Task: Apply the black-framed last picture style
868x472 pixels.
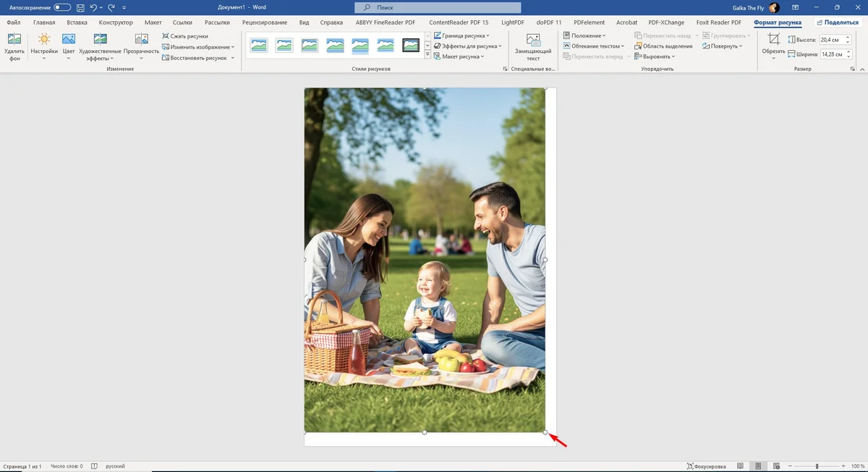Action: coord(410,46)
